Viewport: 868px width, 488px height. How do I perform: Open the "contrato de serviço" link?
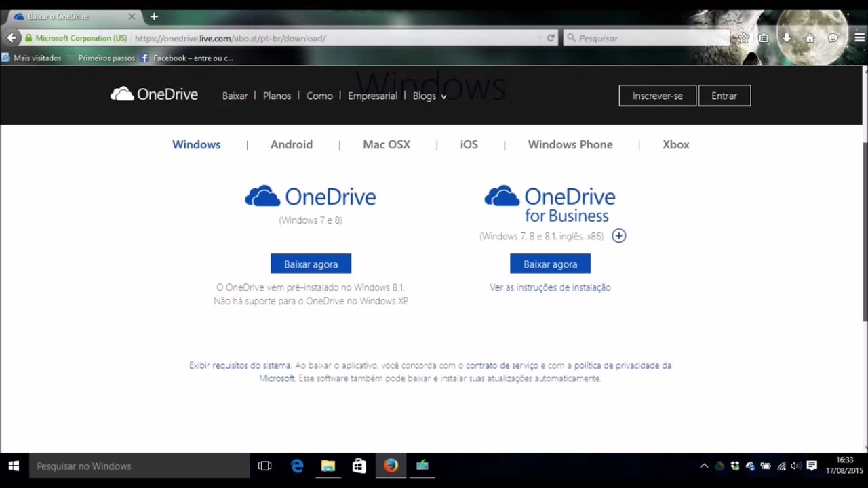(502, 365)
